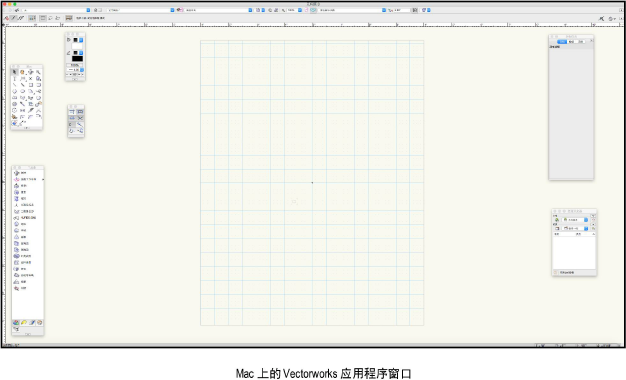Open the second dropdown arrow in view bar
Viewport: 626px width, 380px height.
pyautogui.click(x=172, y=10)
